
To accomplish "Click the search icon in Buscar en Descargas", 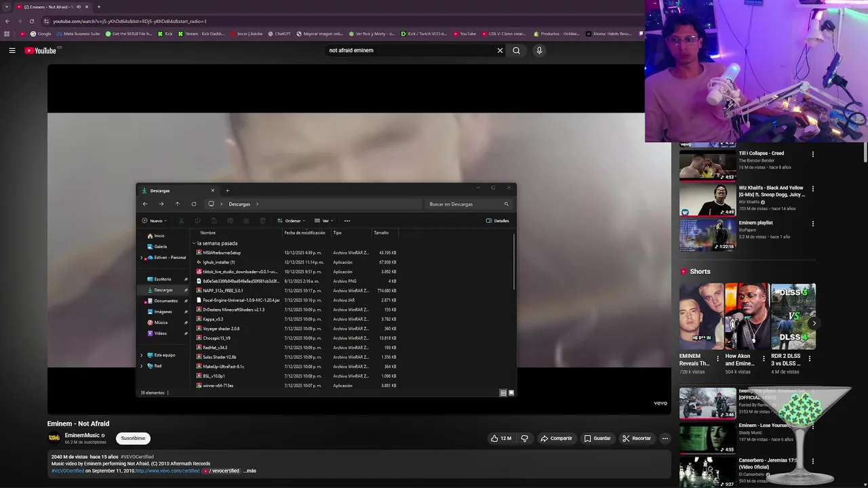I will [506, 204].
